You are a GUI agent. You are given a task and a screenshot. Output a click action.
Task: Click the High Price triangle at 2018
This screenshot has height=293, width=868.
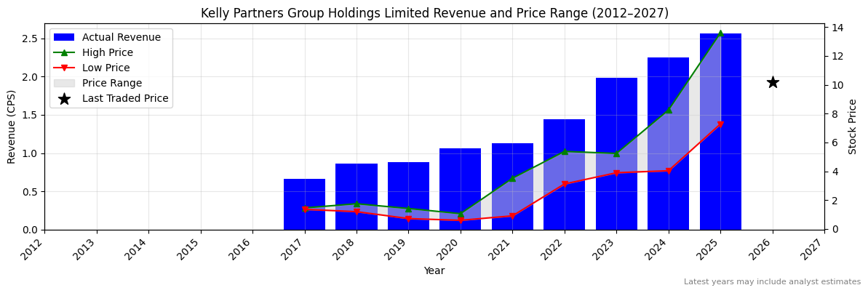(x=357, y=204)
